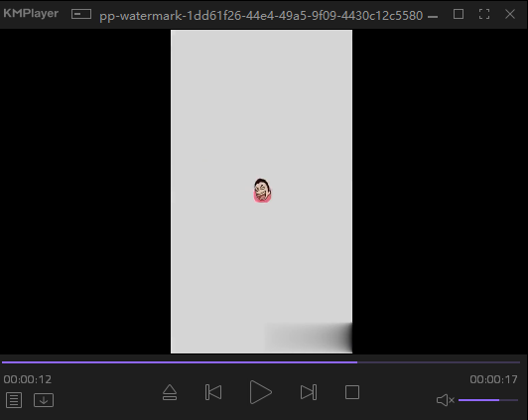Image resolution: width=528 pixels, height=420 pixels.
Task: Stop the video with the square button
Action: 352,392
